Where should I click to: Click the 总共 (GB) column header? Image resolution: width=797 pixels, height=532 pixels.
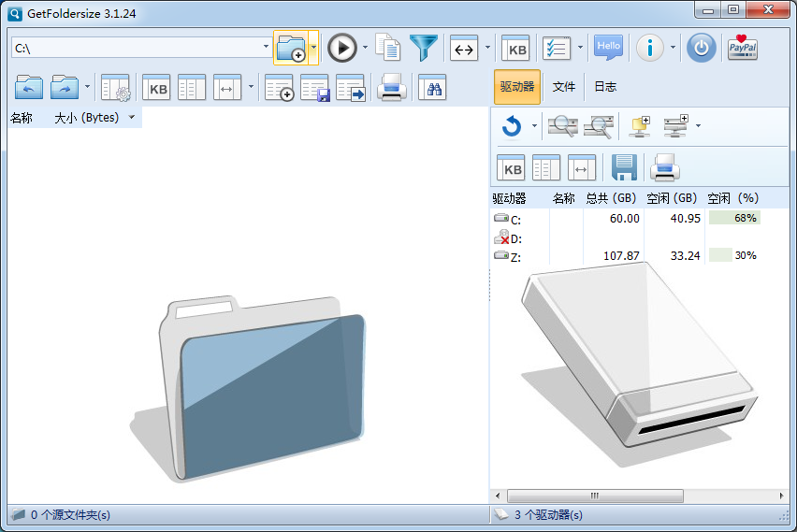point(611,198)
